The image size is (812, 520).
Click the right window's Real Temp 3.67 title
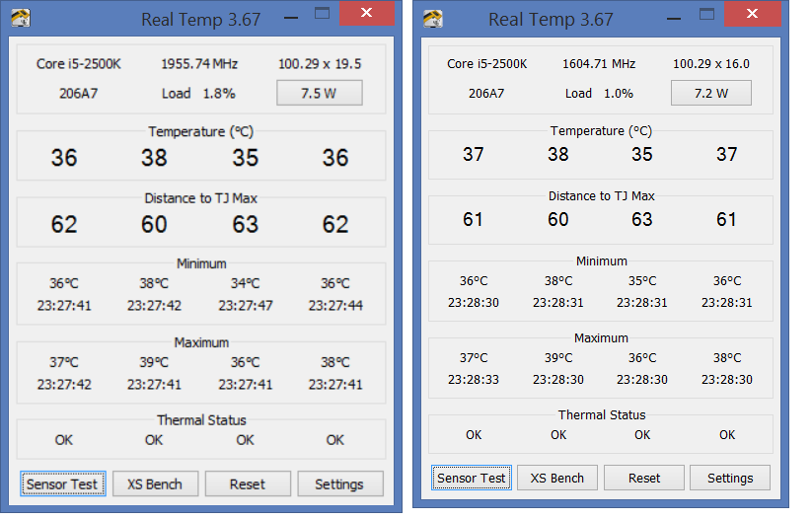click(551, 20)
